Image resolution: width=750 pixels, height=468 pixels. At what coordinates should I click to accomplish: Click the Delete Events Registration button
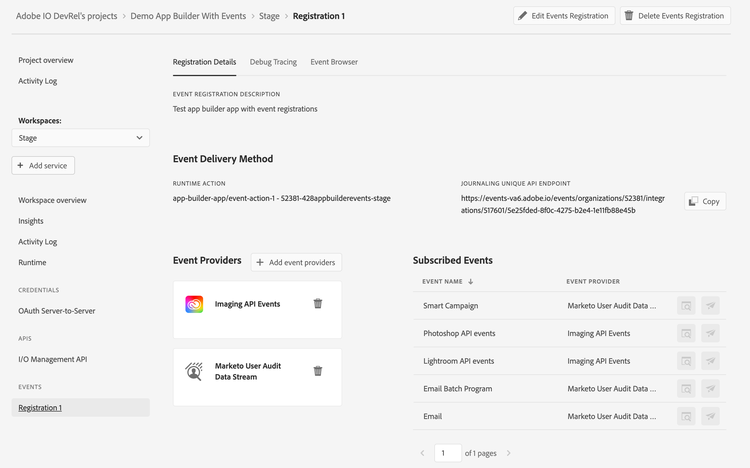(x=675, y=16)
